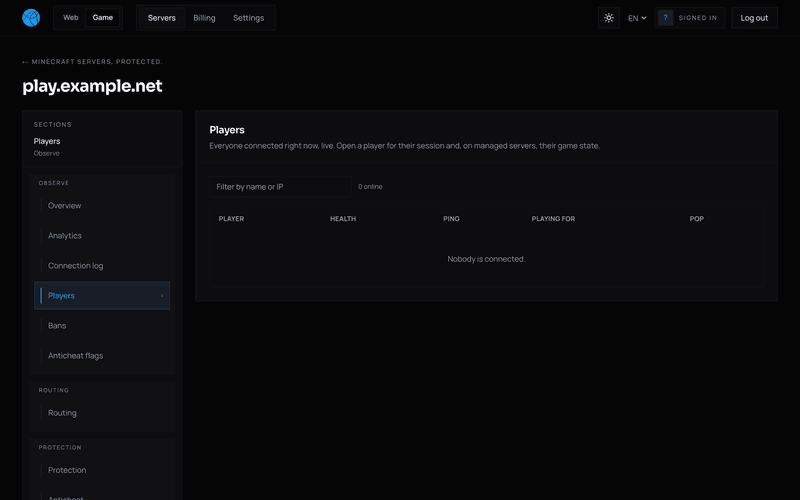Toggle the light/dark theme sun icon
The image size is (800, 500).
[x=609, y=18]
